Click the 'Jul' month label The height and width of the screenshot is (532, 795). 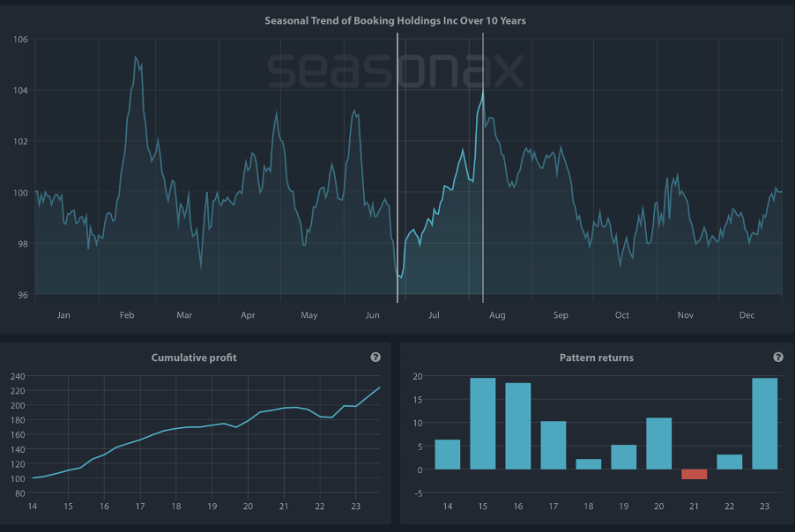click(434, 315)
